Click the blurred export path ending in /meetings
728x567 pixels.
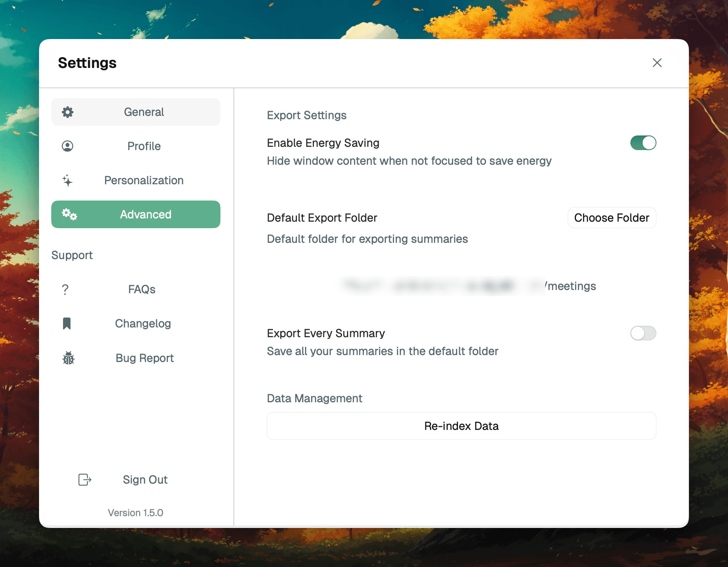click(x=469, y=286)
